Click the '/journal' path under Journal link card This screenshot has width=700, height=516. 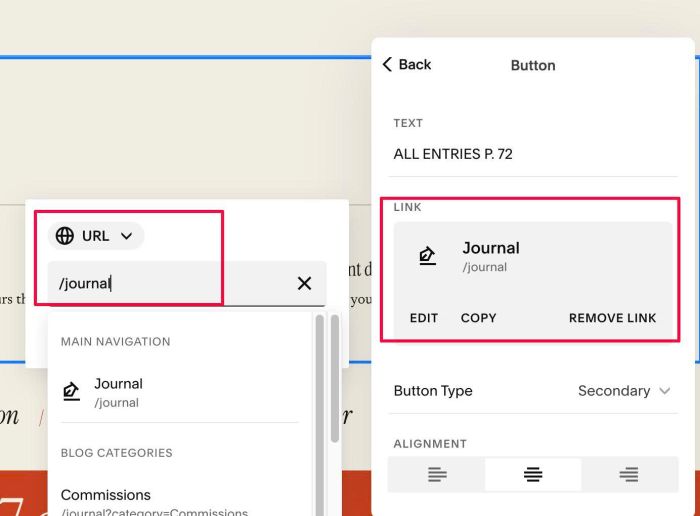tap(485, 267)
